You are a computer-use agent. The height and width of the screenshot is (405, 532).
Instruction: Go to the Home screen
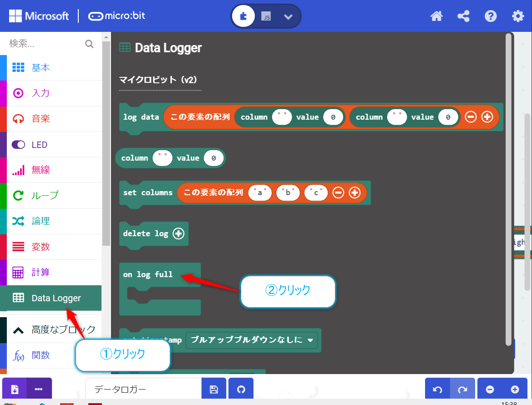point(436,16)
